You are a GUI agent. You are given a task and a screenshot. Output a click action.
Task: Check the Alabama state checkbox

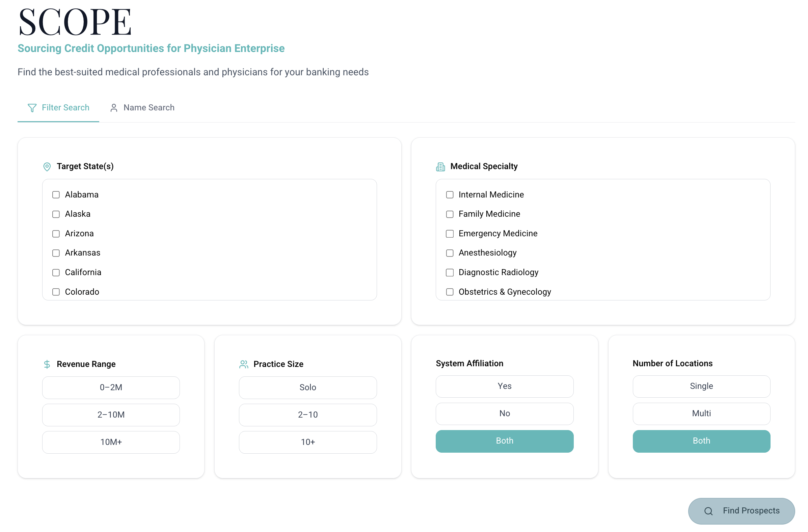[x=56, y=194]
